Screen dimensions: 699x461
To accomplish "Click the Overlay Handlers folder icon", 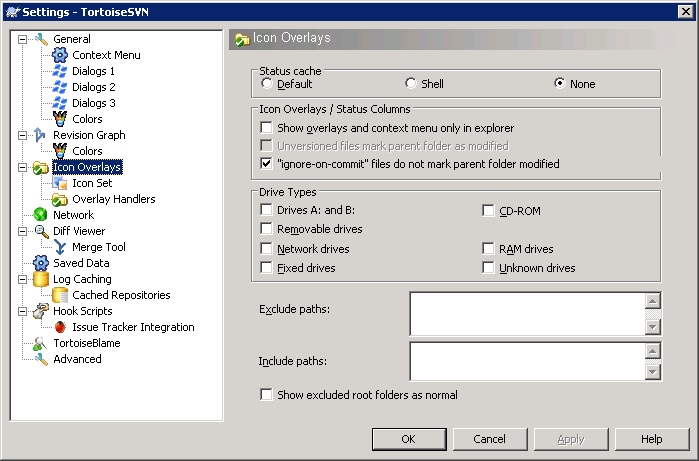I will pyautogui.click(x=60, y=199).
